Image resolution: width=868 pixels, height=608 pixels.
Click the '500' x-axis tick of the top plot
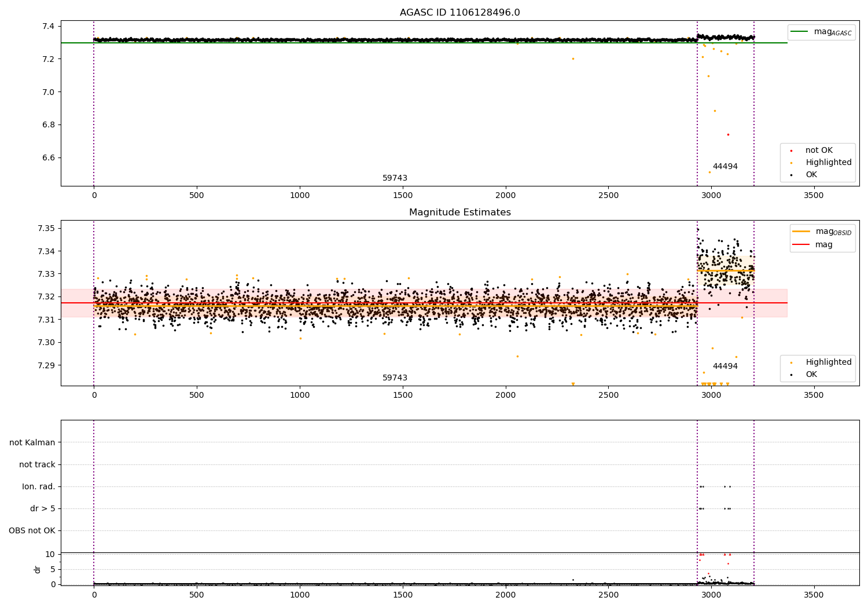click(x=197, y=196)
